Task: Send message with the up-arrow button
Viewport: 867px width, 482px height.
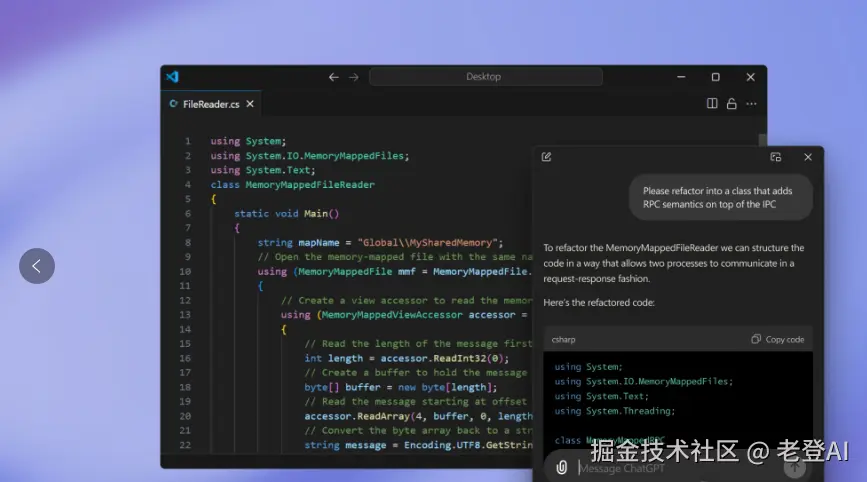Action: [795, 468]
